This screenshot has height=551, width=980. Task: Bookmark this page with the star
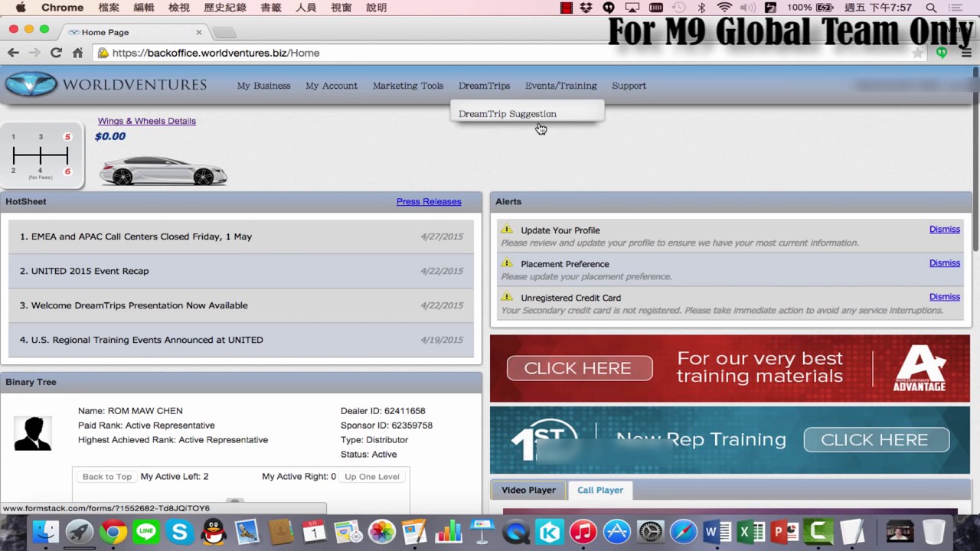[x=917, y=53]
